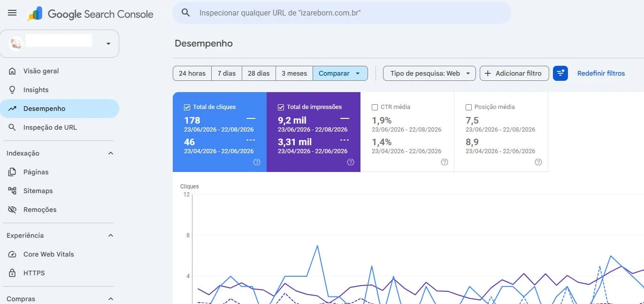This screenshot has width=644, height=304.
Task: Click Adicionar filtro button
Action: click(x=514, y=73)
